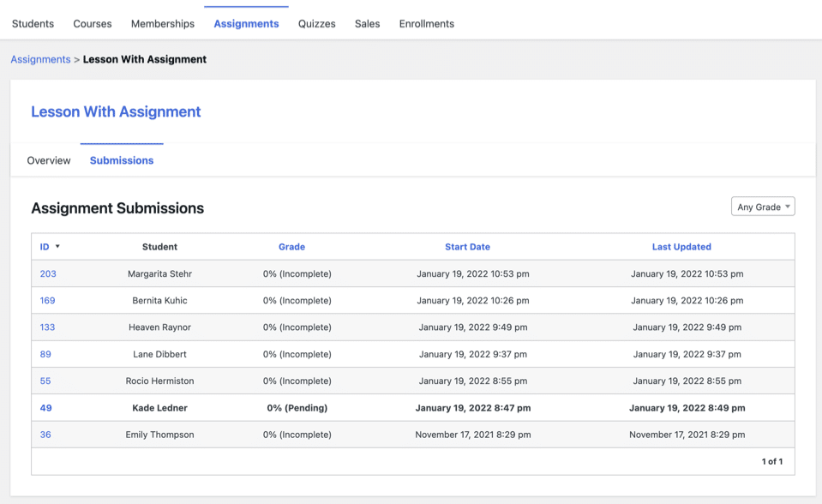This screenshot has height=504, width=822.
Task: Sort the table by the ID arrow
Action: click(x=57, y=247)
